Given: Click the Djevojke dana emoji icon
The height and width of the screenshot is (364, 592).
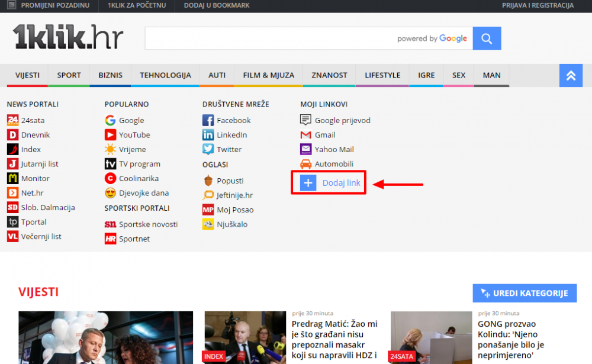Looking at the screenshot, I should pyautogui.click(x=110, y=193).
